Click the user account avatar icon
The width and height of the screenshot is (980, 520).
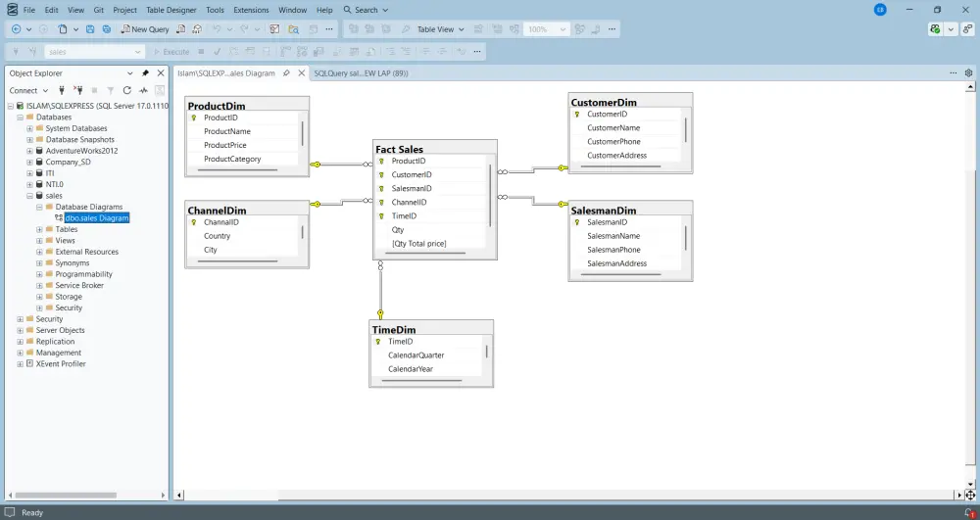pyautogui.click(x=880, y=10)
